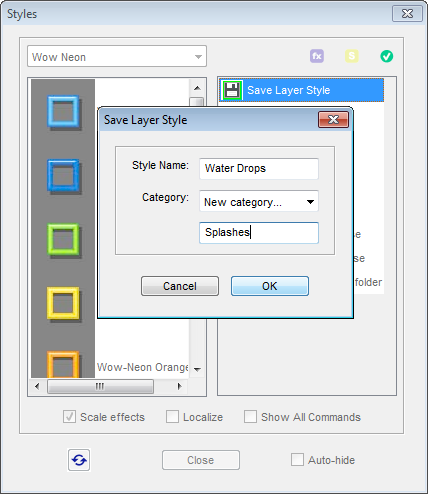Click the Save Layer Style list item
Screen dimensions: 428x494
302,90
